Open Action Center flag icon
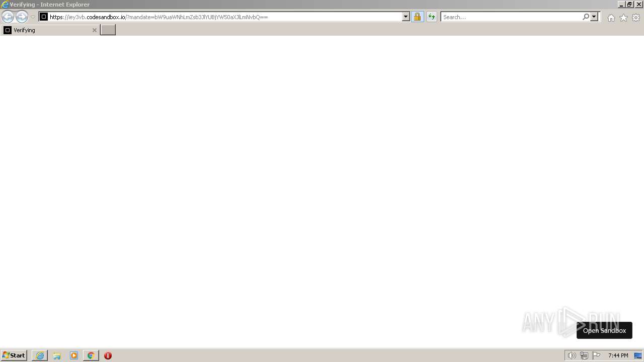Screen dimensions: 644x362 coord(596,355)
